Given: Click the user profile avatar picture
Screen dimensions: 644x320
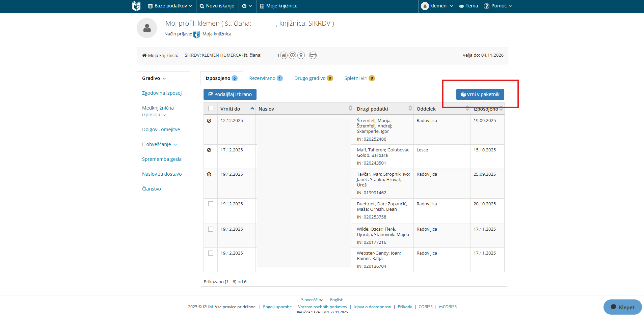Looking at the screenshot, I should point(147,28).
